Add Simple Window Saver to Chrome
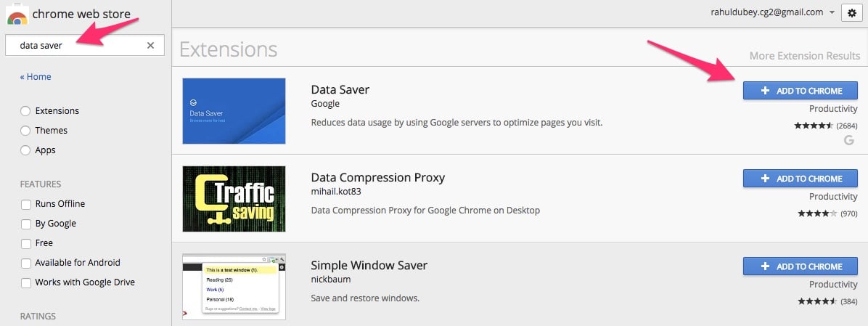This screenshot has width=868, height=326. tap(800, 266)
